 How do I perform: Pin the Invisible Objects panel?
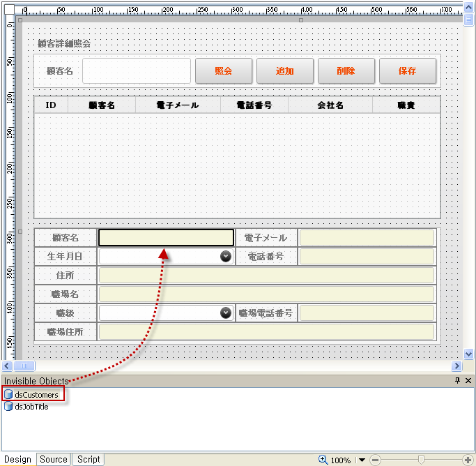(x=457, y=380)
